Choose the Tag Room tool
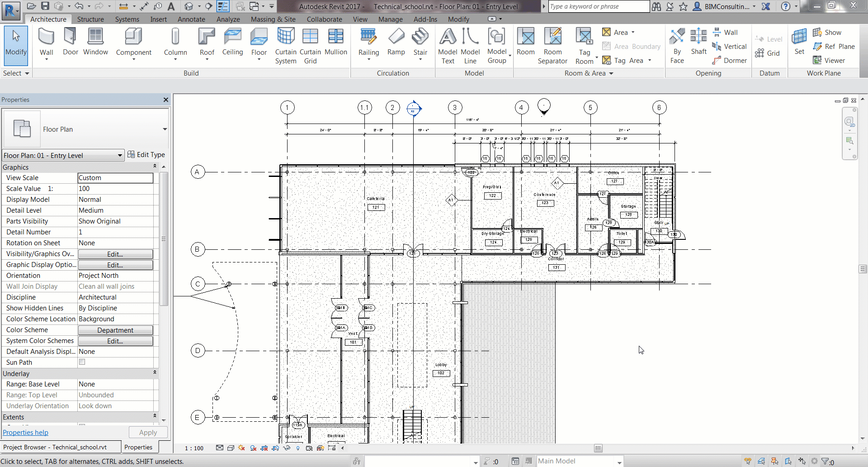This screenshot has height=467, width=868. point(585,46)
